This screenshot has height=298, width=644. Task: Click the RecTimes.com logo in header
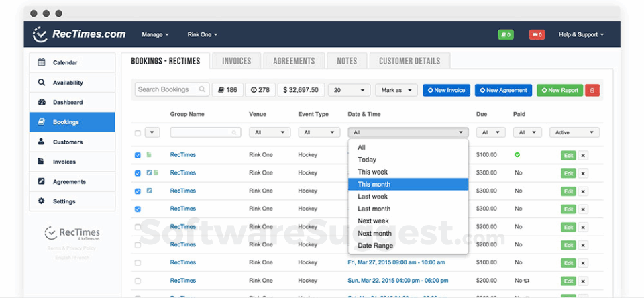(79, 34)
